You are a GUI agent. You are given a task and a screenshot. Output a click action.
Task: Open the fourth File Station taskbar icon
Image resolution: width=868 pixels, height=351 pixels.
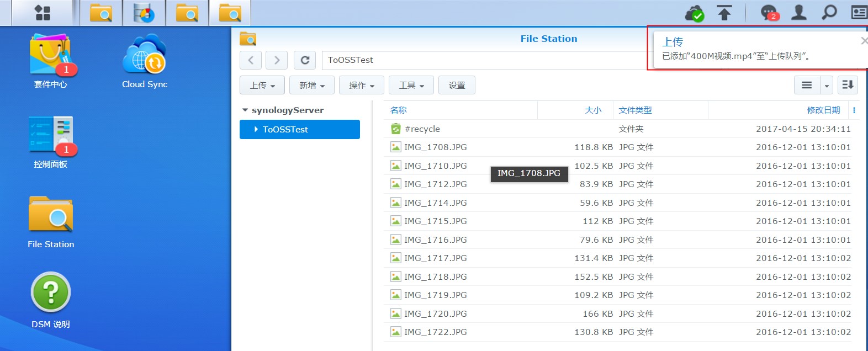[x=230, y=13]
